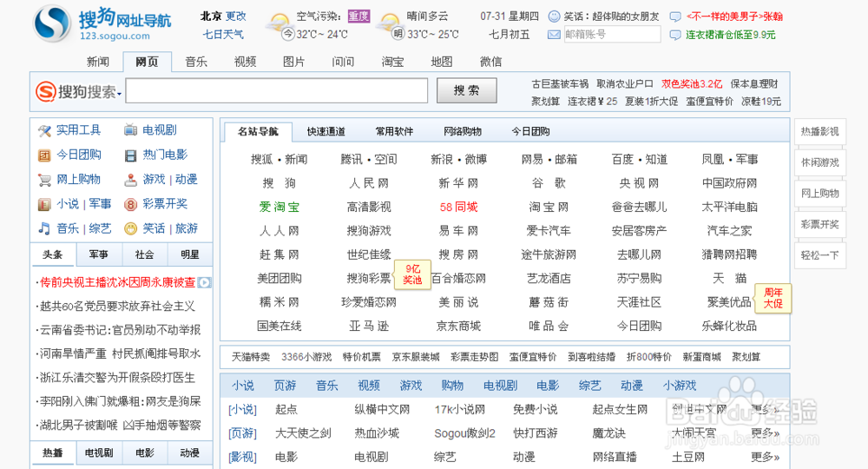Viewport: 868px width, 469px height.
Task: Open the 电视剧 tab under 热播
Action: pos(99,453)
